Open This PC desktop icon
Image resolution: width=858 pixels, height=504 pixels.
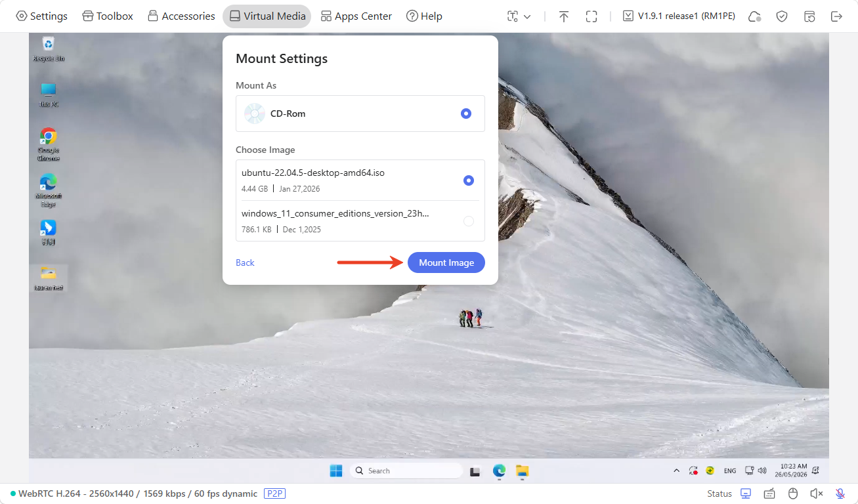tap(49, 94)
